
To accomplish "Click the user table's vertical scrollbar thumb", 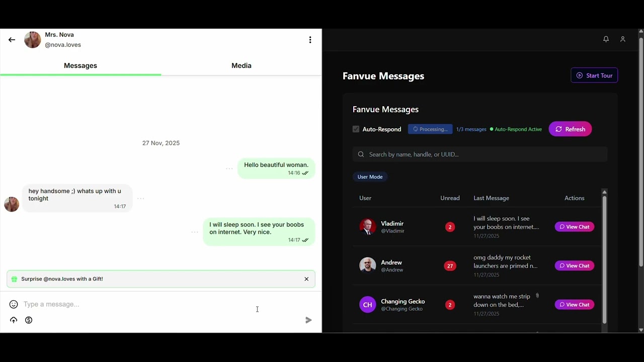I will 604,259.
